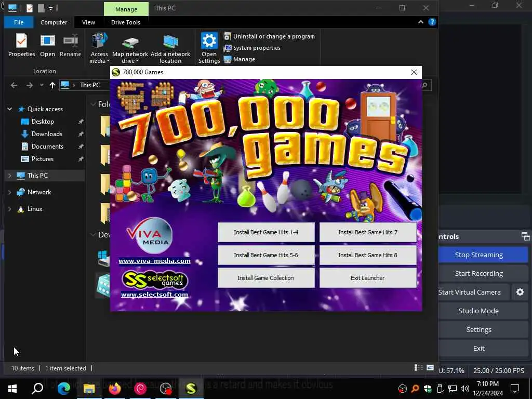Viewport: 532px width, 399px height.
Task: Click Install Best Game Hits 1-4
Action: pos(266,232)
